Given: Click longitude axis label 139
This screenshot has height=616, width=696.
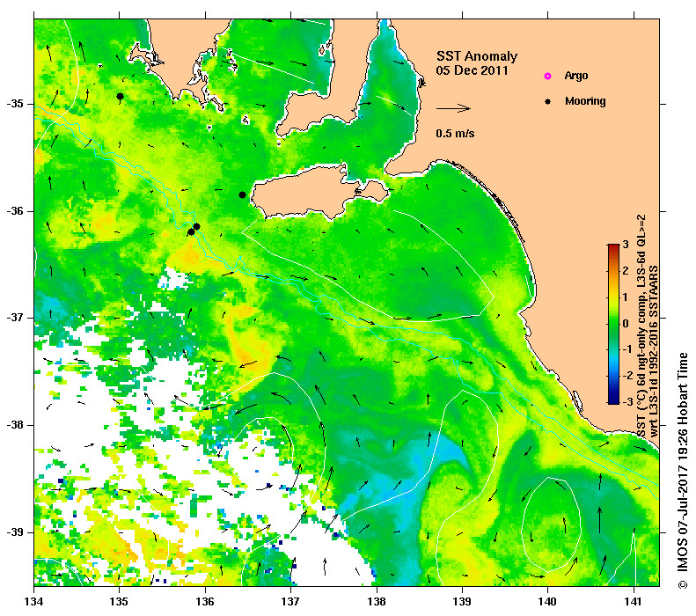Looking at the screenshot, I should pyautogui.click(x=463, y=602).
